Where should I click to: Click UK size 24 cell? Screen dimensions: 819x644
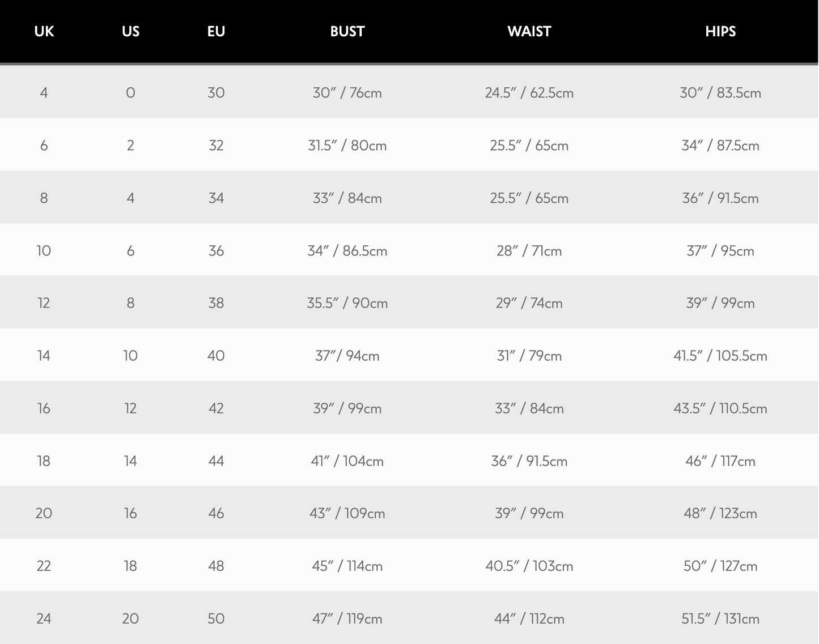click(x=44, y=619)
